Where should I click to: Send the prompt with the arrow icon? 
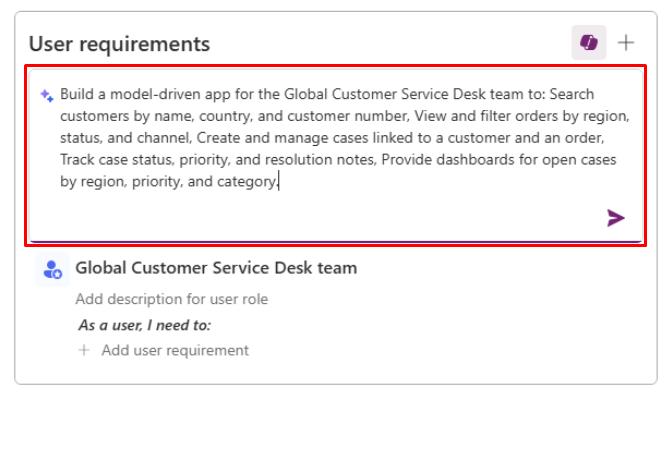616,218
